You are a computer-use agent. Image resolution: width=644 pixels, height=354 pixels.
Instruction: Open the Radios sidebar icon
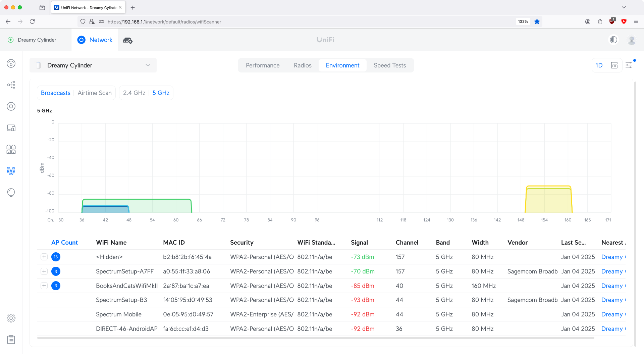click(11, 171)
